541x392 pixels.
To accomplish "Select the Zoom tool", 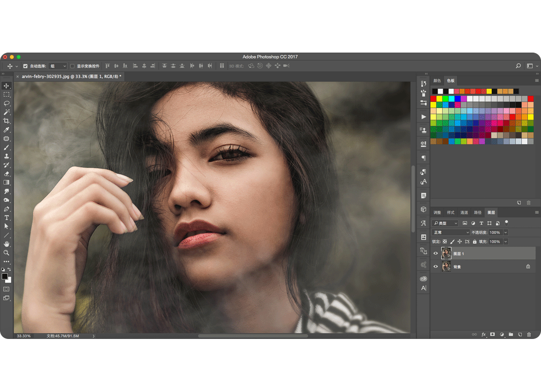I will [7, 253].
